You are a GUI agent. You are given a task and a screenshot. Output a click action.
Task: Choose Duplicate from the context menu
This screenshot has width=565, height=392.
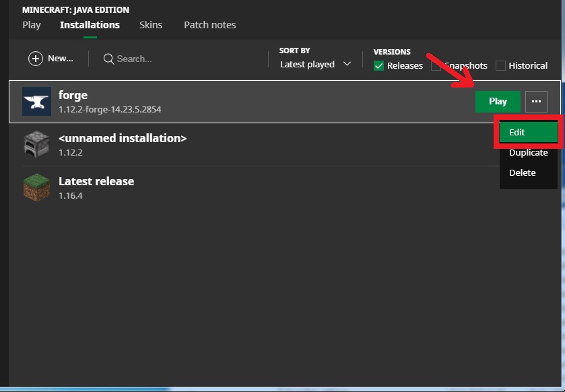pyautogui.click(x=529, y=153)
